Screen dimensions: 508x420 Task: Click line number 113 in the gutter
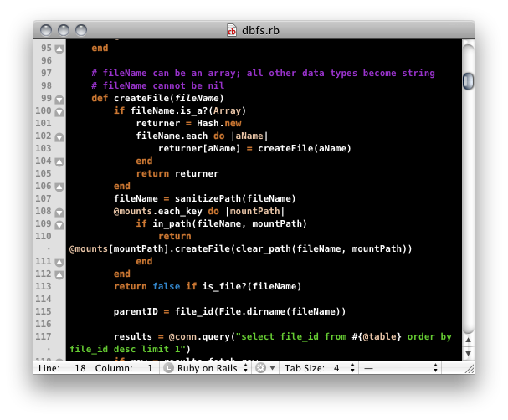[x=45, y=287]
